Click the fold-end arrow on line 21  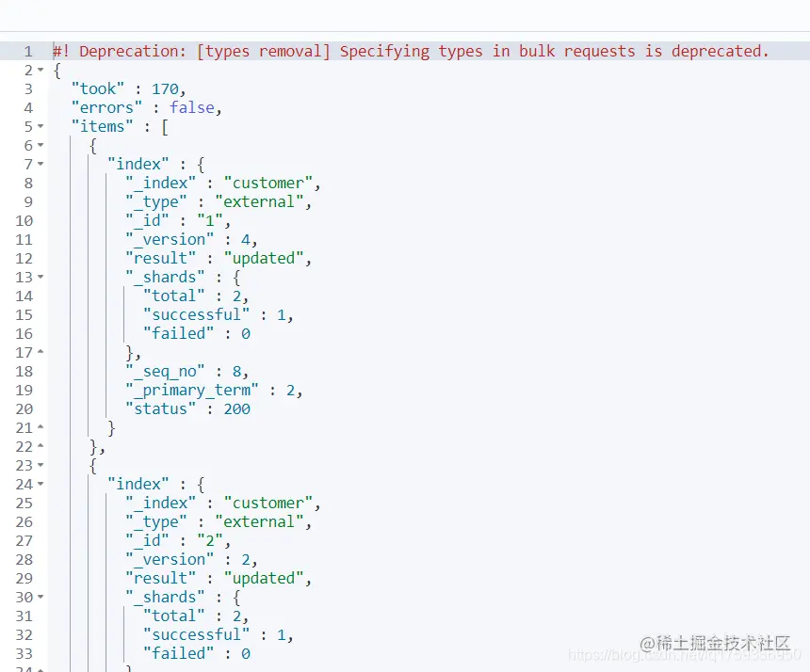tap(40, 427)
